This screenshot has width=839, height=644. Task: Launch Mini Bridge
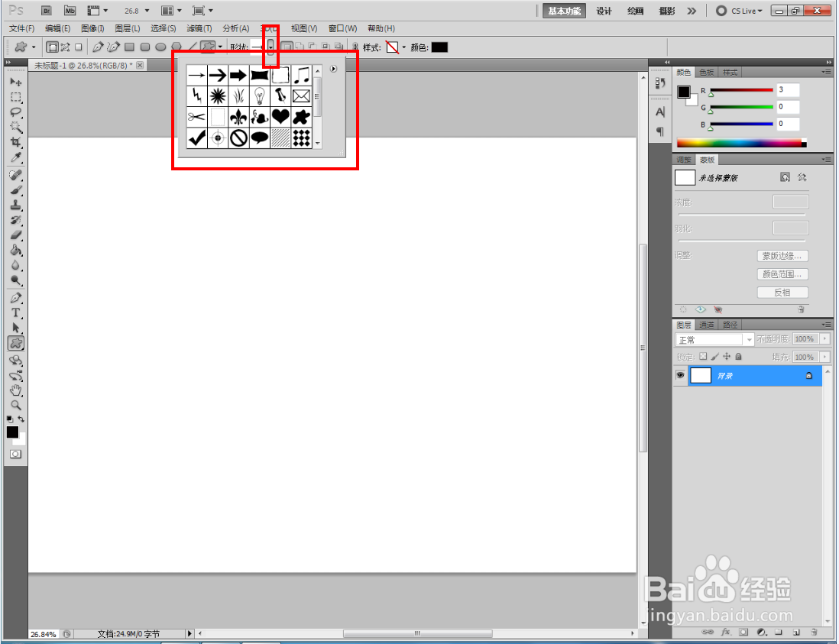[70, 11]
